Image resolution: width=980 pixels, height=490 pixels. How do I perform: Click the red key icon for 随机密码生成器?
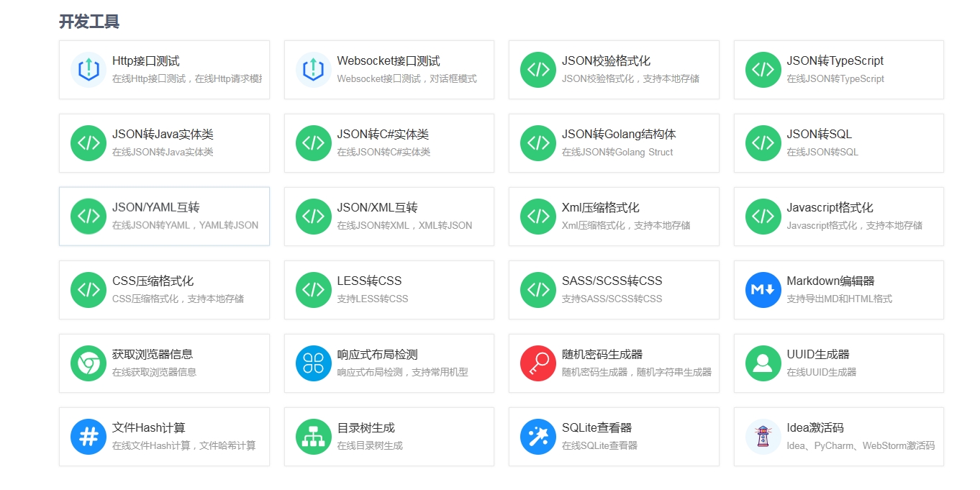[x=538, y=363]
